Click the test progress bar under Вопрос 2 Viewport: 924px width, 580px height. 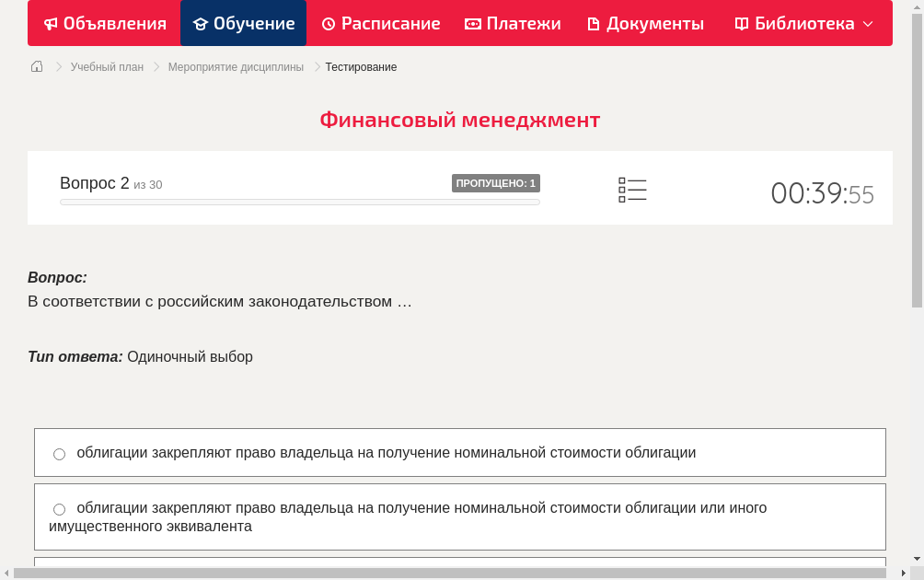[x=300, y=202]
